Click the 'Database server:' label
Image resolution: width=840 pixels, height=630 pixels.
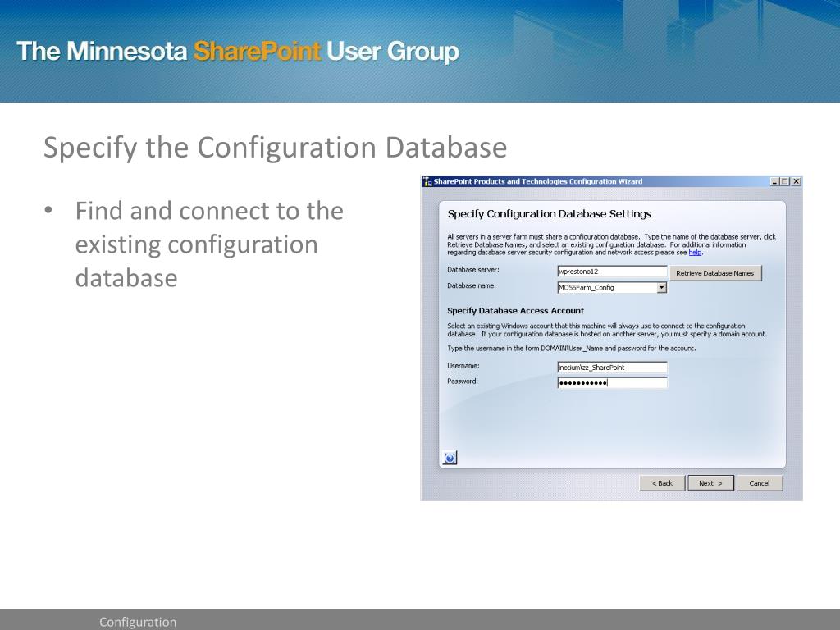473,269
